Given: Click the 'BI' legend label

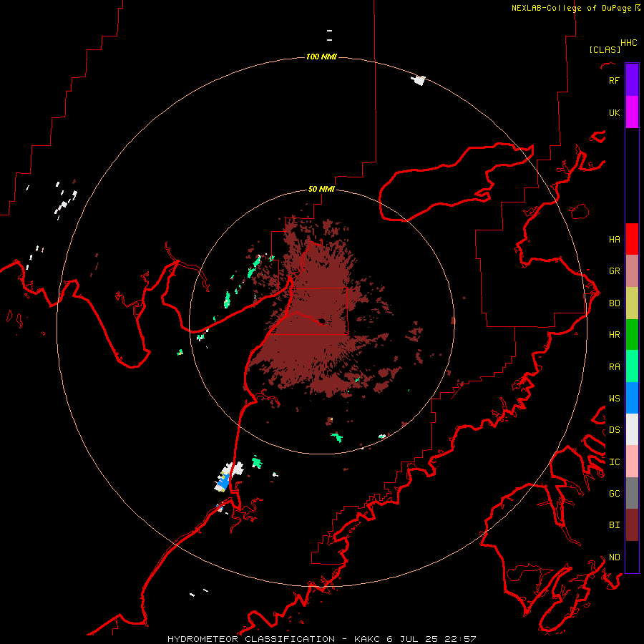Looking at the screenshot, I should point(614,525).
